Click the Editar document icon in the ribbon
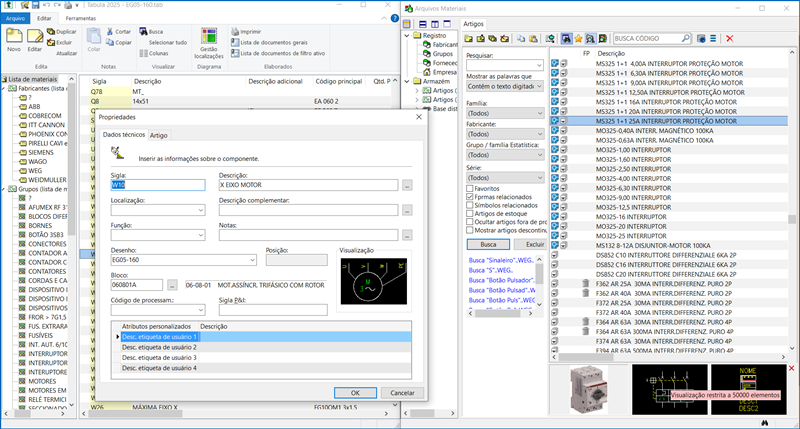The image size is (800, 429). (x=35, y=36)
